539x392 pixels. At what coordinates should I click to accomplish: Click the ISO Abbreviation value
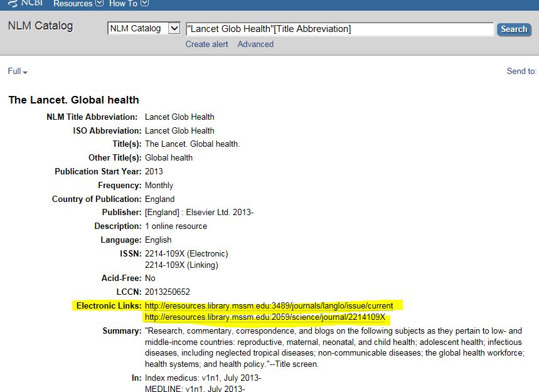tap(179, 130)
